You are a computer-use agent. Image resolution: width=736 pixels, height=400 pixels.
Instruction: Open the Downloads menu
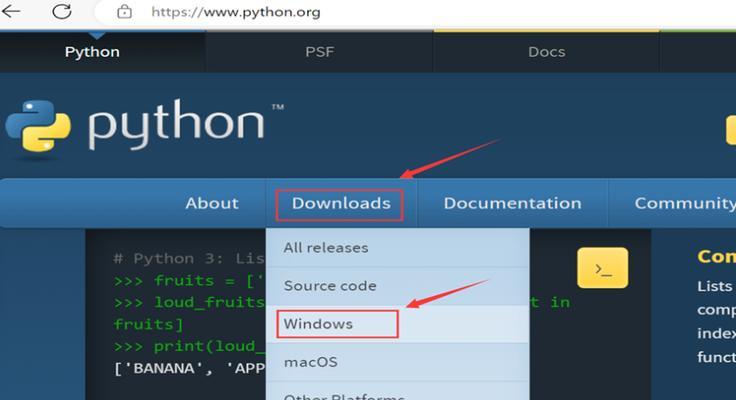coord(341,203)
